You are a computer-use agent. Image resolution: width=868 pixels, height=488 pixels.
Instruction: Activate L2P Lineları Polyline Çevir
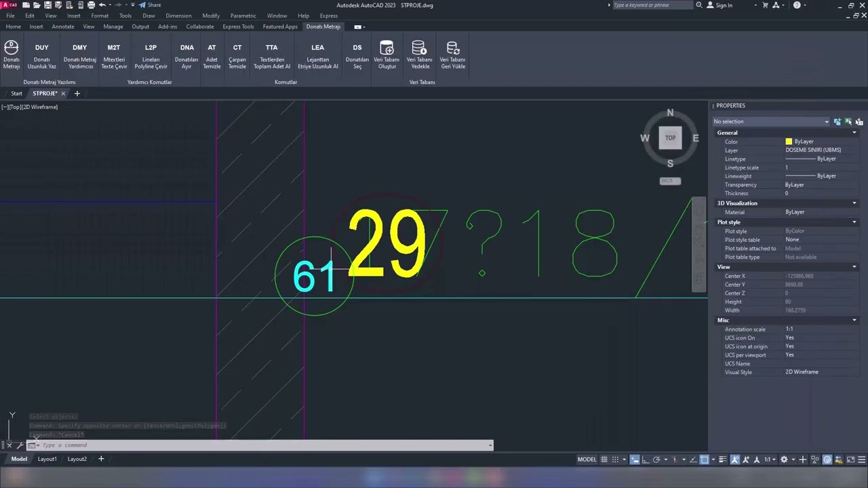pos(151,56)
